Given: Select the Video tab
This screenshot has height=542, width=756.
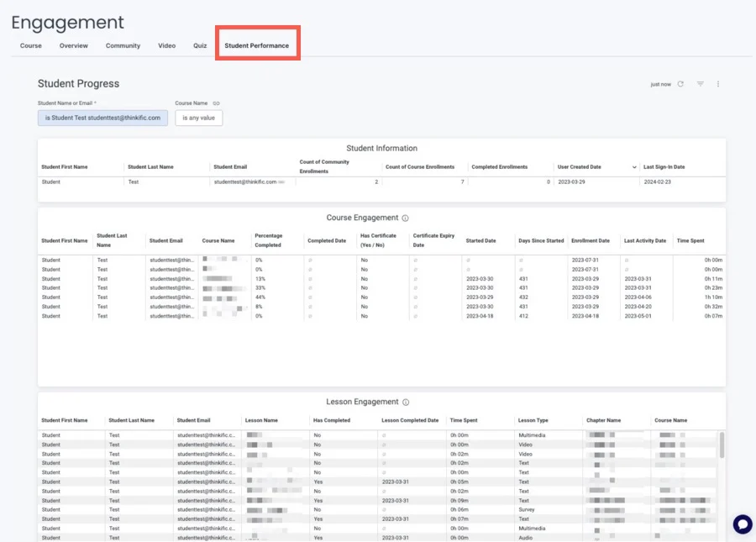Looking at the screenshot, I should click(x=166, y=45).
